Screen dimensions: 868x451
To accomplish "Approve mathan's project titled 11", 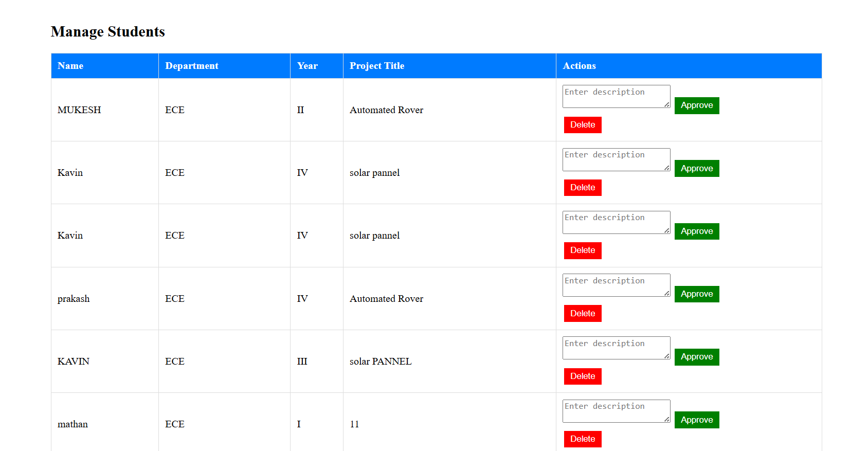I will (697, 420).
